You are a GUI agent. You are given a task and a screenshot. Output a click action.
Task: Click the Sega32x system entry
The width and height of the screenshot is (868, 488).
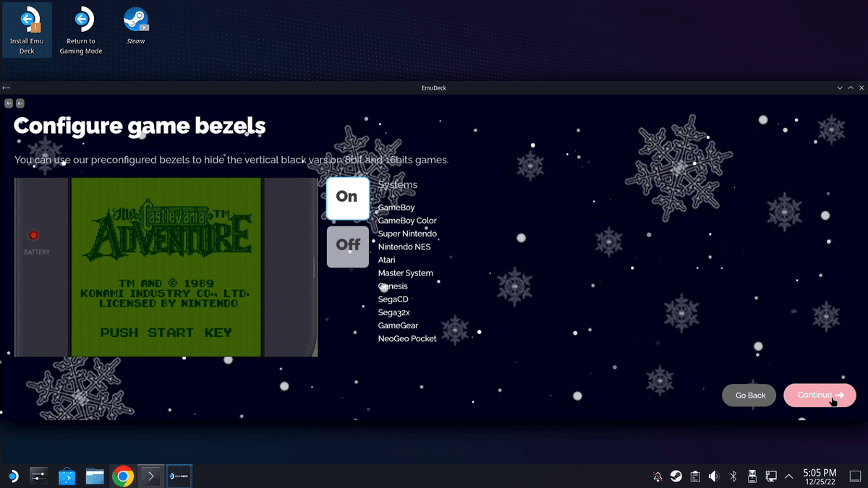click(x=394, y=312)
